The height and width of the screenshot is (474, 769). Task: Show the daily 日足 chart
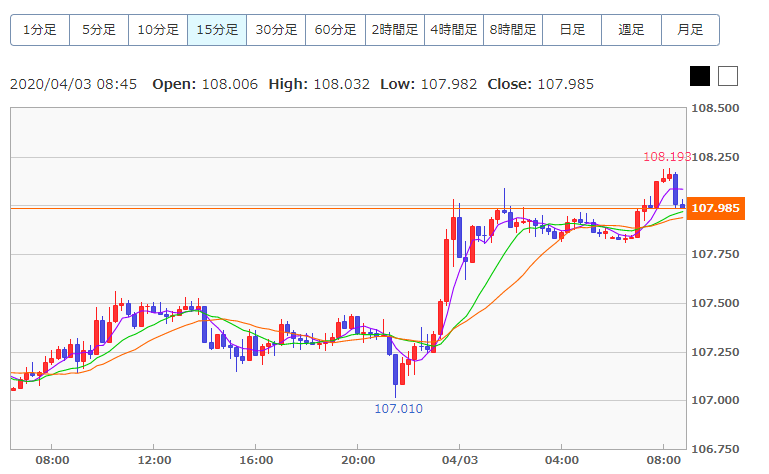(x=572, y=30)
